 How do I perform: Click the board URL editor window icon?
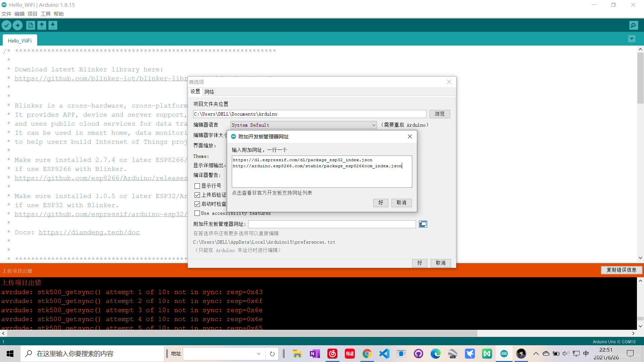[423, 224]
